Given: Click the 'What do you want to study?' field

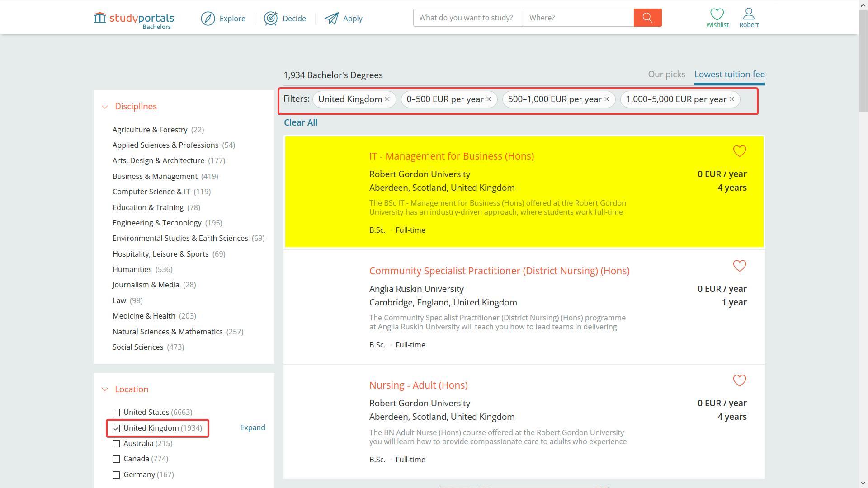Looking at the screenshot, I should click(468, 18).
